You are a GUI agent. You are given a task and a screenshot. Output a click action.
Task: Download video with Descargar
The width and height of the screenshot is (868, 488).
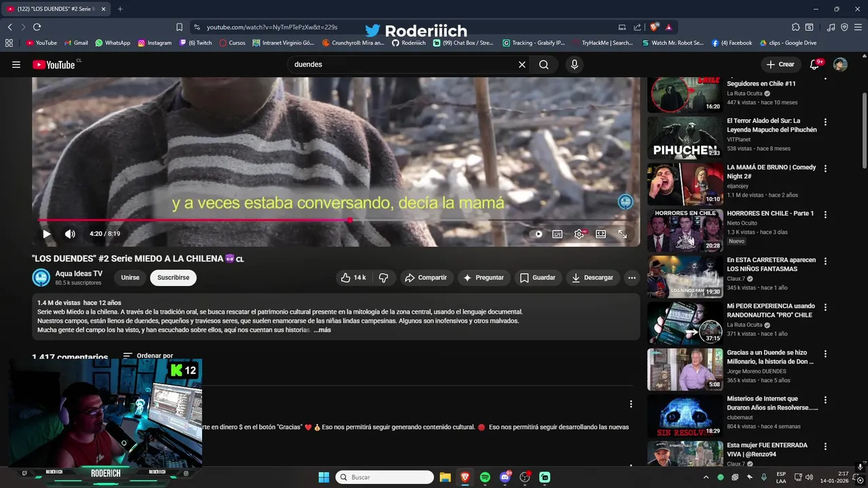(593, 277)
